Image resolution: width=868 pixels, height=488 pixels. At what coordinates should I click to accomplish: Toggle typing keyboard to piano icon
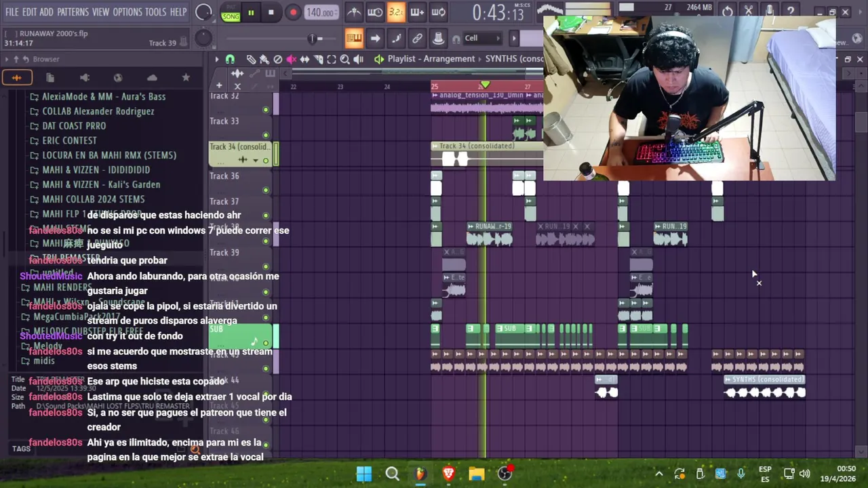353,38
